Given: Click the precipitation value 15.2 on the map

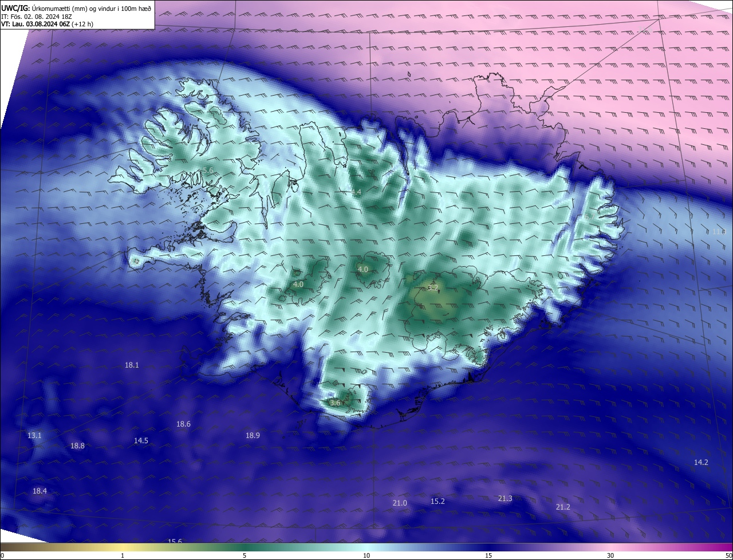Looking at the screenshot, I should [438, 501].
